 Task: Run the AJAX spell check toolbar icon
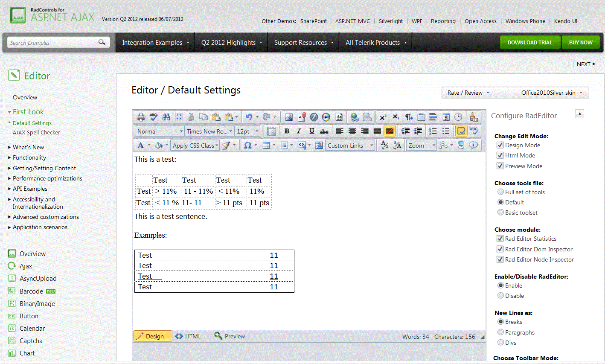tap(154, 117)
